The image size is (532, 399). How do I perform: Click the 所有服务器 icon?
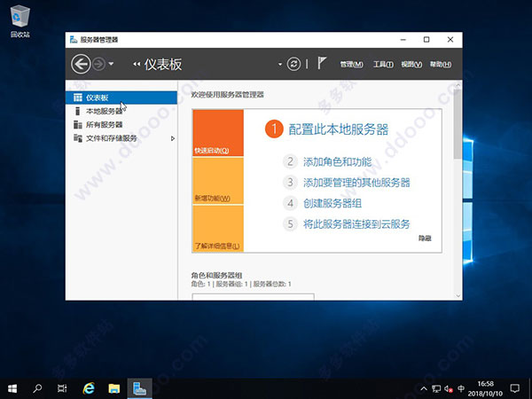pyautogui.click(x=78, y=124)
